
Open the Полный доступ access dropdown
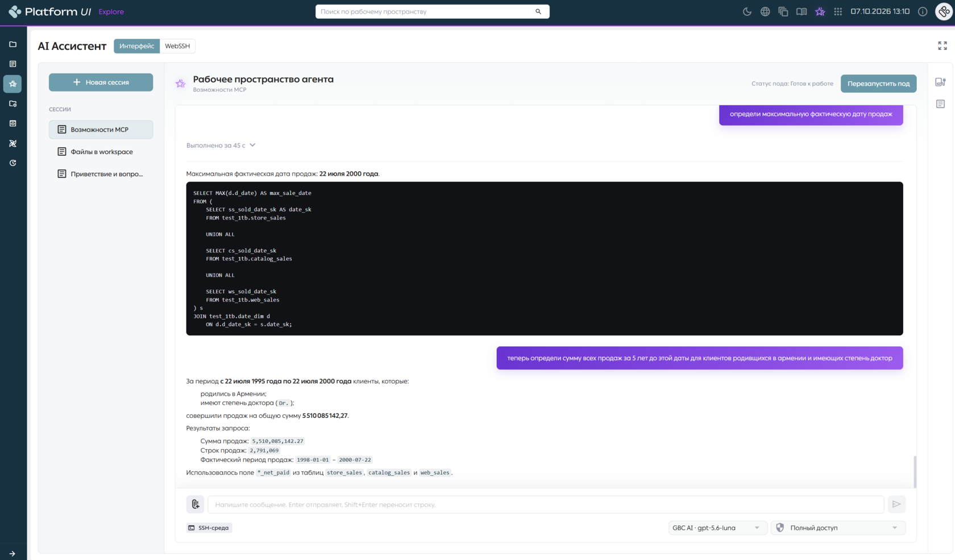click(838, 528)
